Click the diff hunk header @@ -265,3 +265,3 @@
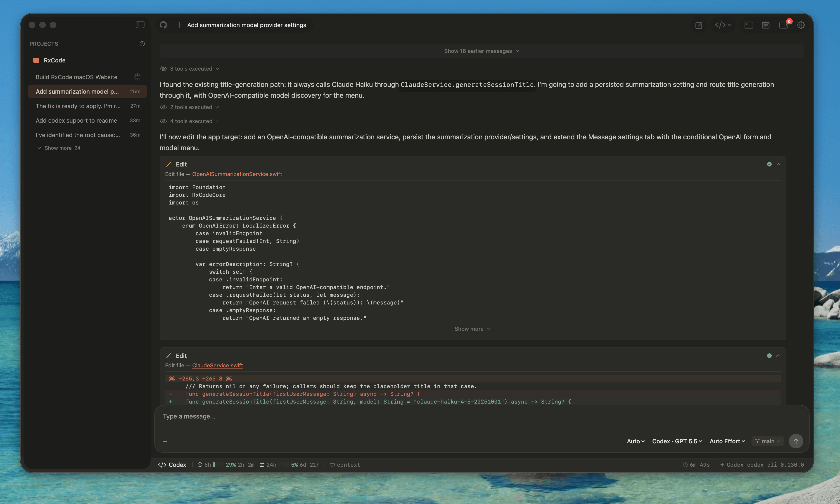 pos(200,378)
